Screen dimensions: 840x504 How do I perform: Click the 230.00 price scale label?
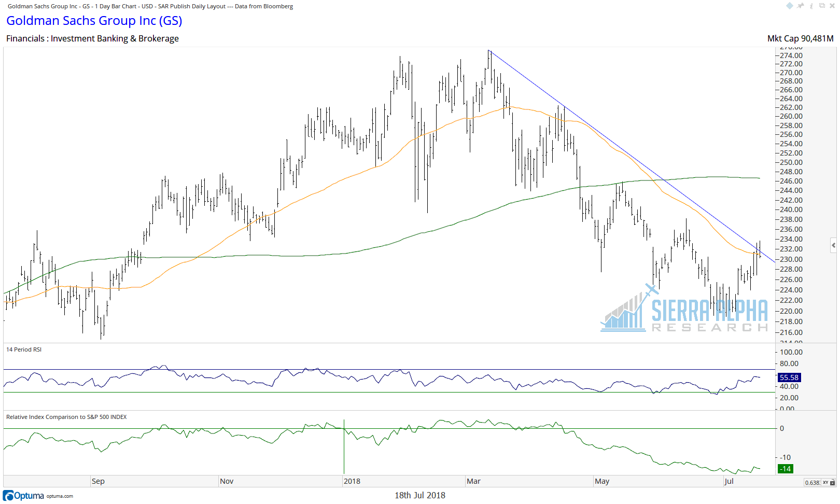click(791, 259)
